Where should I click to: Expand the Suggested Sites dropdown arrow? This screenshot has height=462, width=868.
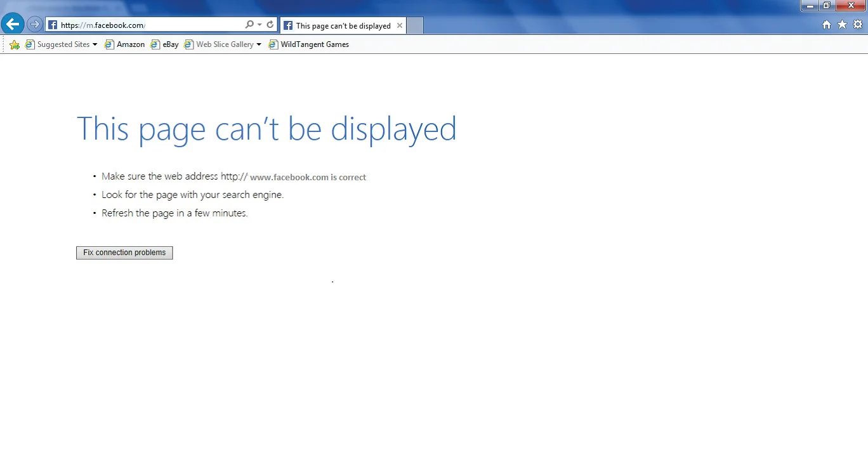point(95,44)
